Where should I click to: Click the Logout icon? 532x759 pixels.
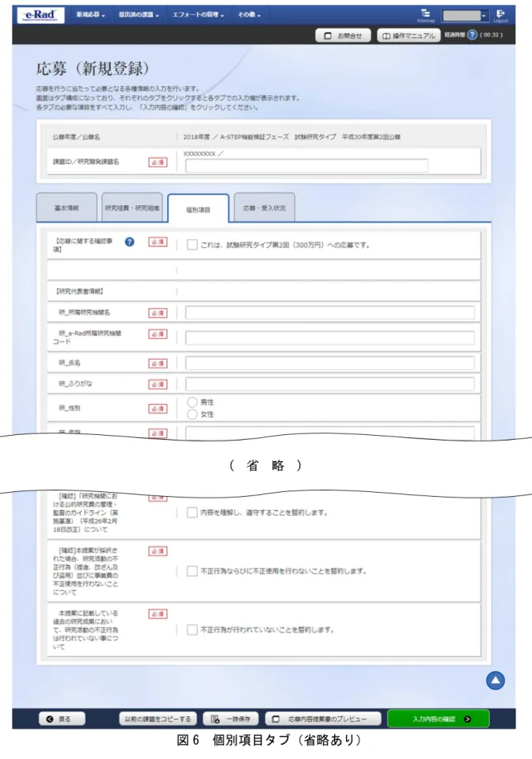pyautogui.click(x=500, y=15)
